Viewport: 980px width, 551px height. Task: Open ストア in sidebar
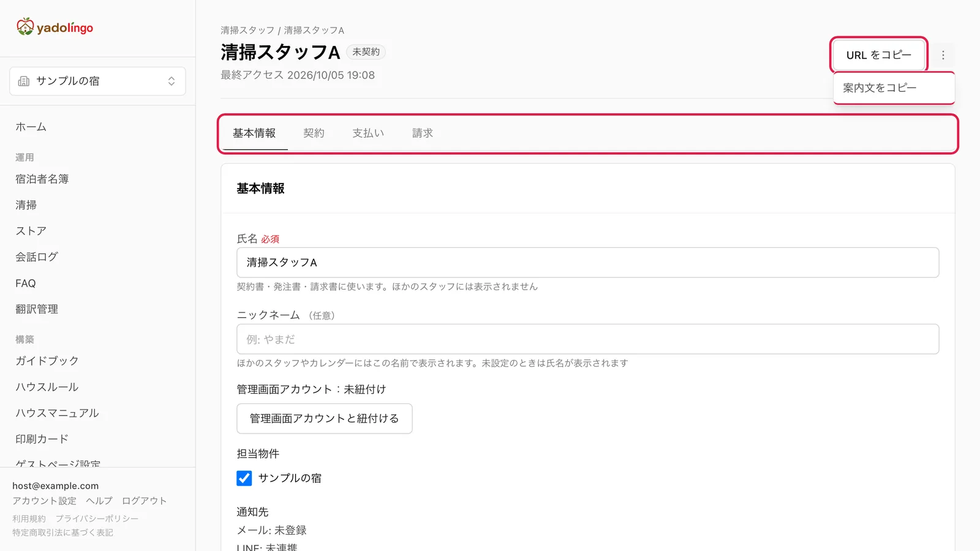(31, 231)
